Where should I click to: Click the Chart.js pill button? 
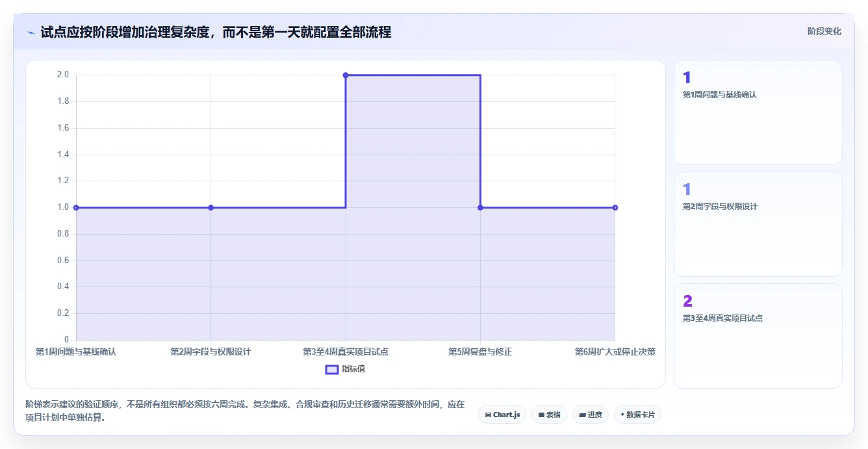[x=502, y=415]
